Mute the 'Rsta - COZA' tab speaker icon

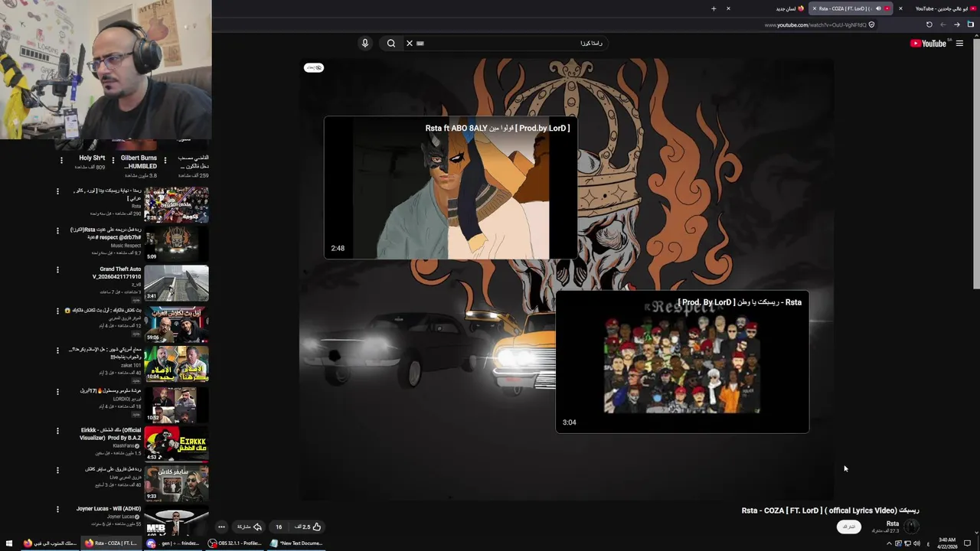tap(878, 8)
